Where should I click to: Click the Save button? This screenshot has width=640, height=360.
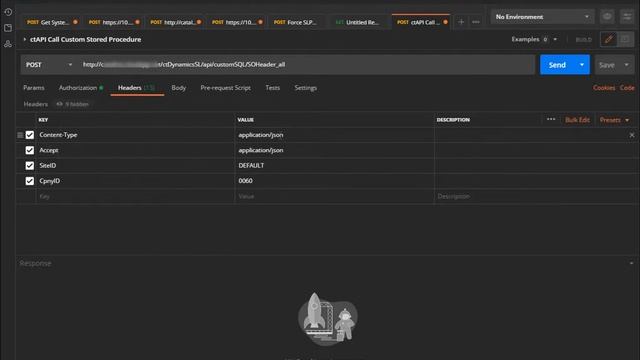607,65
